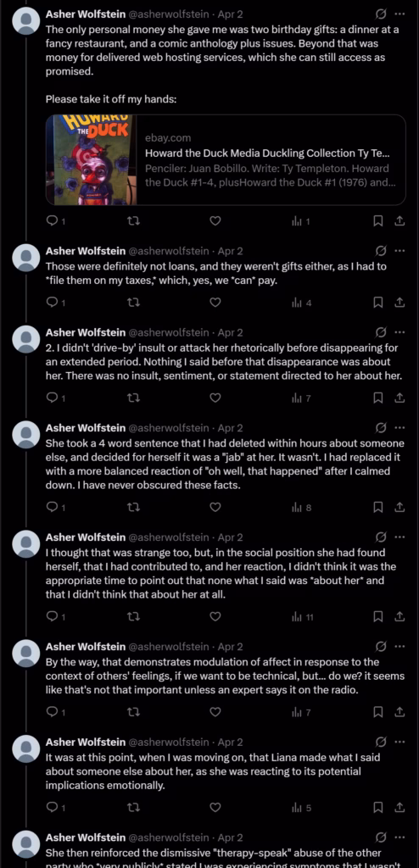Like the tweet about filing taxes
This screenshot has width=419, height=868.
[215, 303]
